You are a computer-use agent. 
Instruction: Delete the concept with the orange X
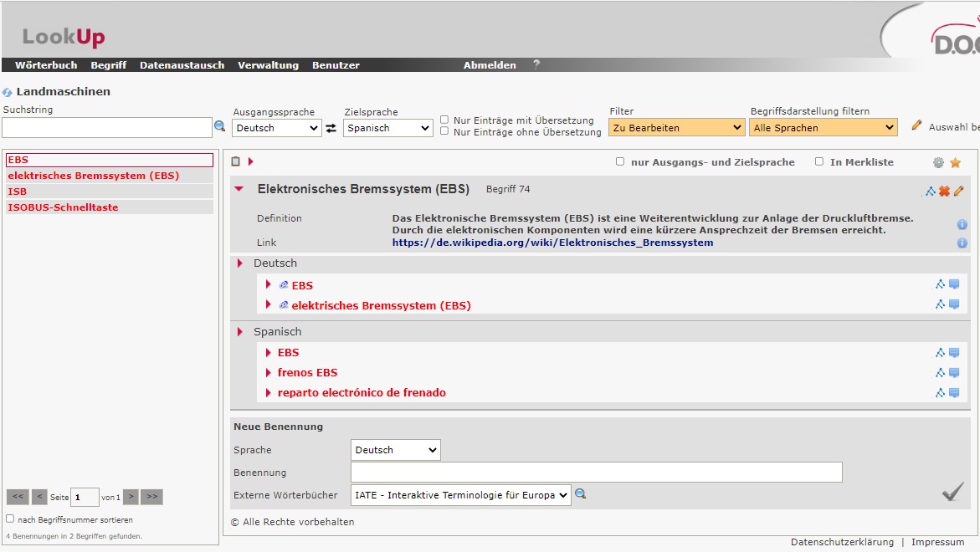click(944, 191)
